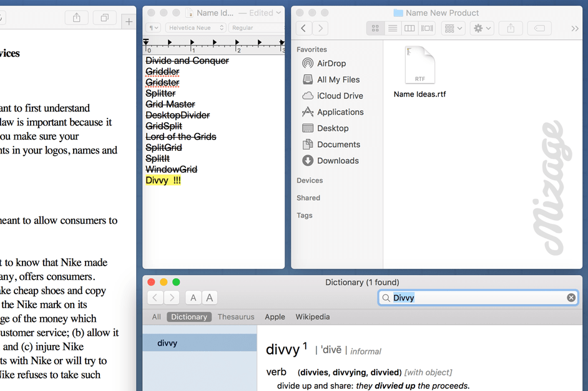588x391 pixels.
Task: Add a new tab with plus button
Action: [129, 22]
